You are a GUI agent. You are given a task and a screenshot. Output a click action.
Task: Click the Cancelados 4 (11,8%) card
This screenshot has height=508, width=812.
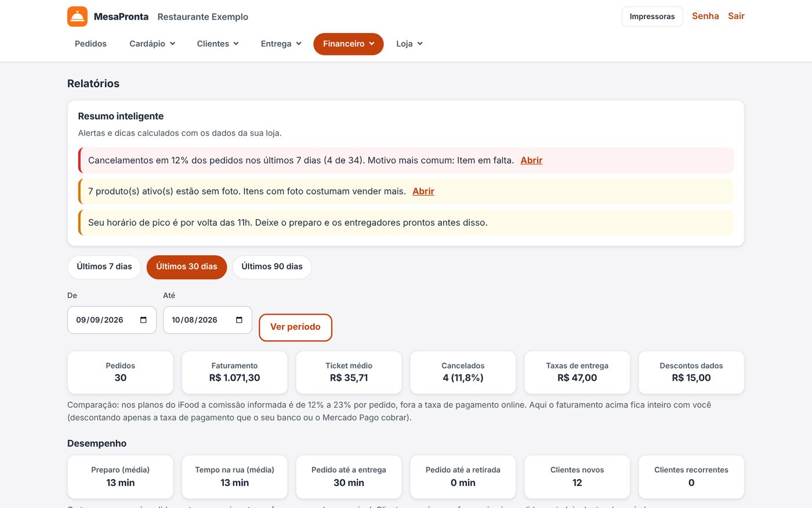click(463, 372)
